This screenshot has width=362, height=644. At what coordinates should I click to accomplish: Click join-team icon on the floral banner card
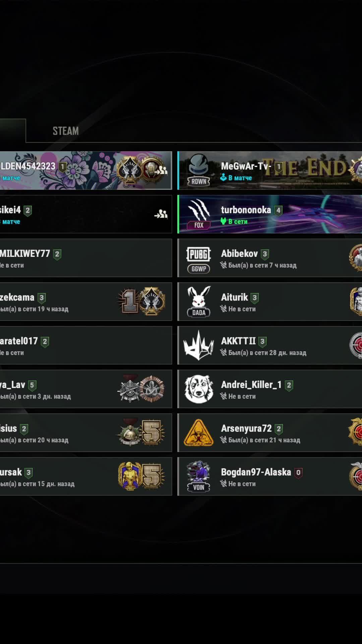(161, 170)
